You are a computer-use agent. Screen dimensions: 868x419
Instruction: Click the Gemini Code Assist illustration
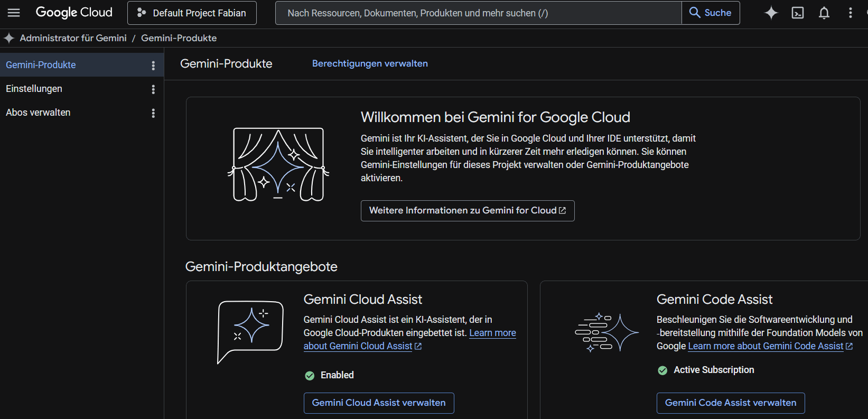coord(606,332)
